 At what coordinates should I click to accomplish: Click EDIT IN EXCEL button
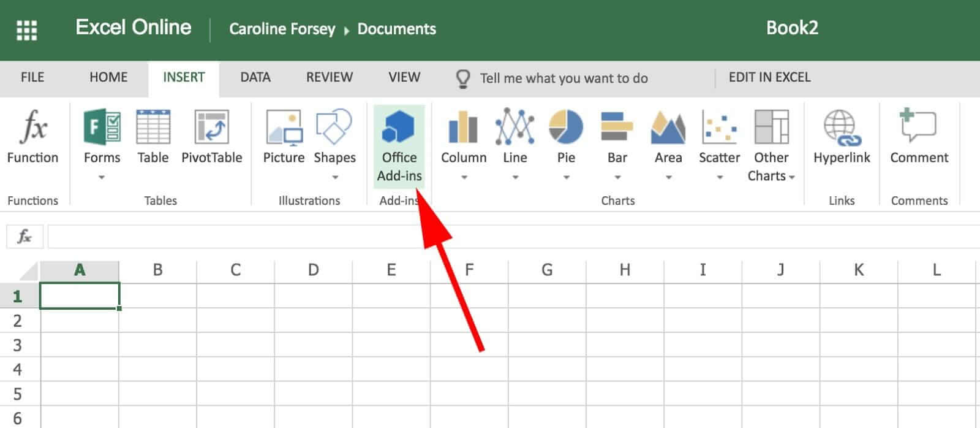[769, 77]
